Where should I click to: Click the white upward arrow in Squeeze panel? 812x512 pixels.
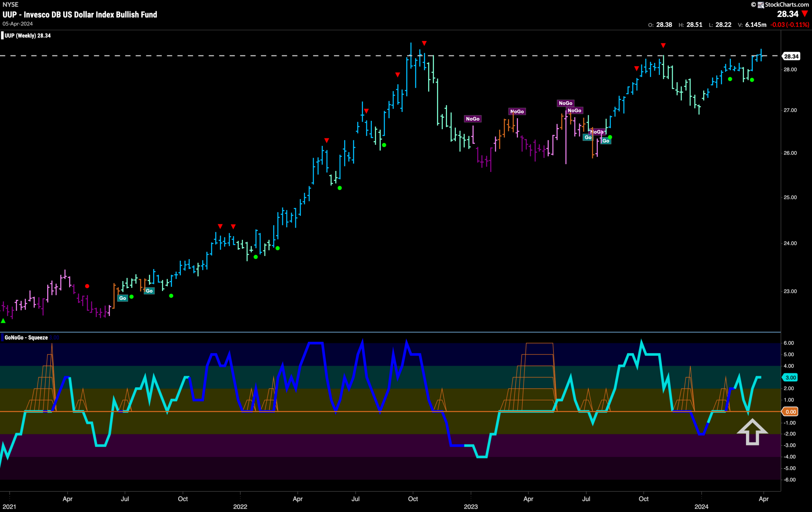point(752,432)
